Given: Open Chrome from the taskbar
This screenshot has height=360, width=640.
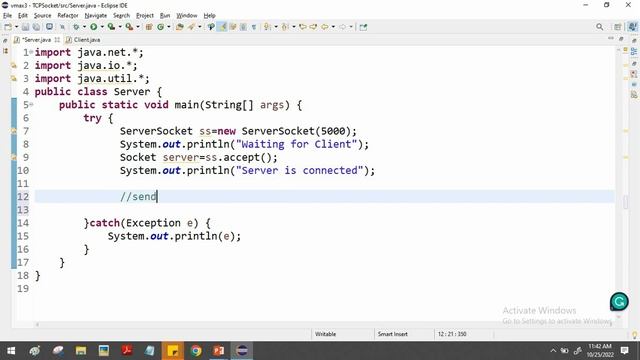Looking at the screenshot, I should click(x=196, y=351).
